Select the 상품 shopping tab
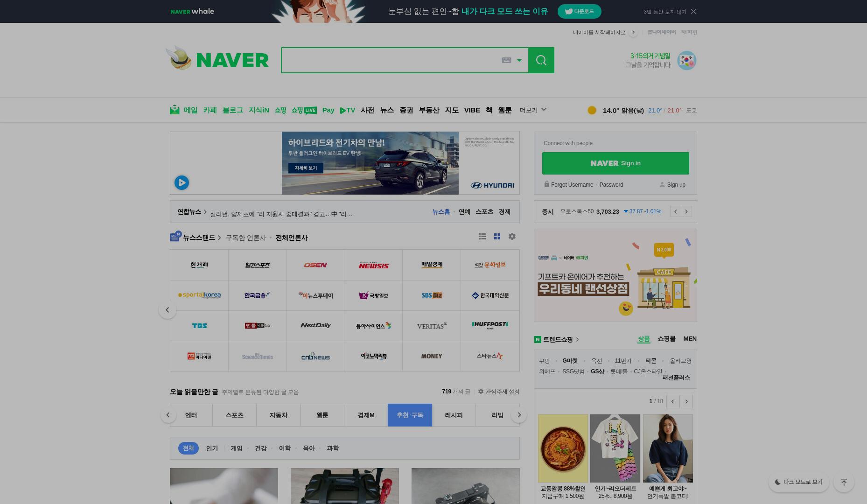Viewport: 867px width, 504px height. [644, 339]
